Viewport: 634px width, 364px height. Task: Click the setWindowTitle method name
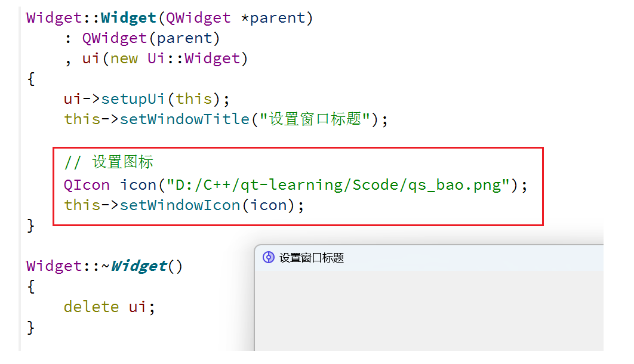click(184, 119)
